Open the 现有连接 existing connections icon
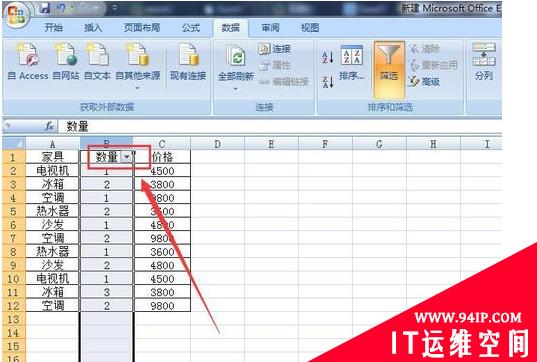 (188, 55)
